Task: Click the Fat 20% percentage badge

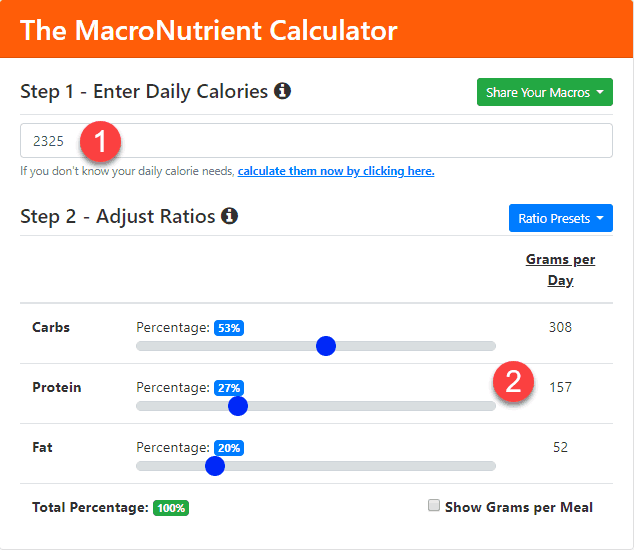Action: (229, 447)
